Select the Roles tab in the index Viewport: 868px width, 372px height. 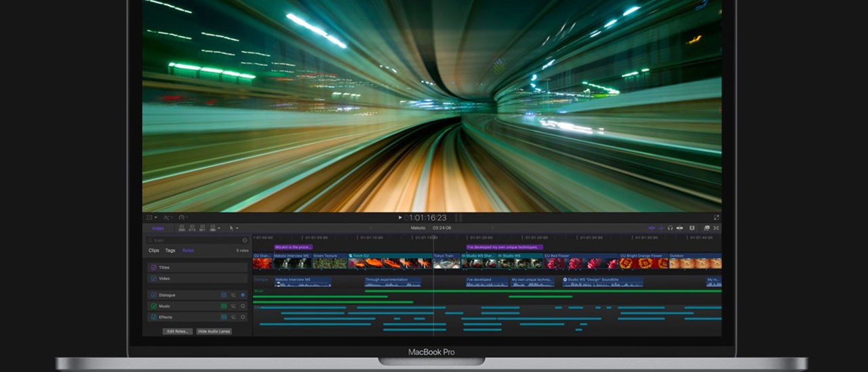188,250
